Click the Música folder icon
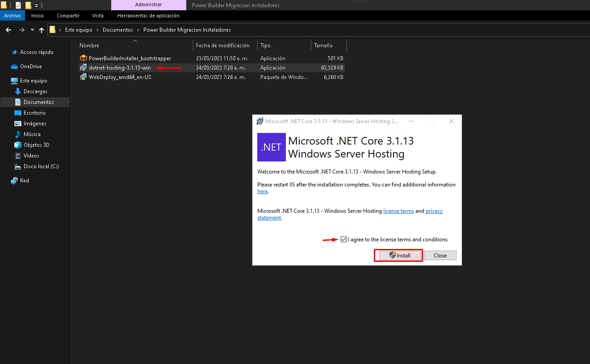Screen dimensions: 590x364 tap(18, 134)
